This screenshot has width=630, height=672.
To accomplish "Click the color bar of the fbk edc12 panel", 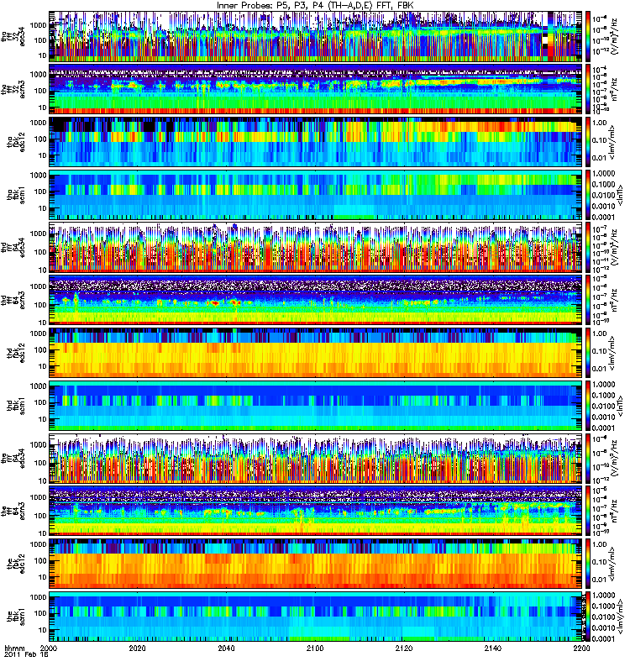I will coord(588,564).
